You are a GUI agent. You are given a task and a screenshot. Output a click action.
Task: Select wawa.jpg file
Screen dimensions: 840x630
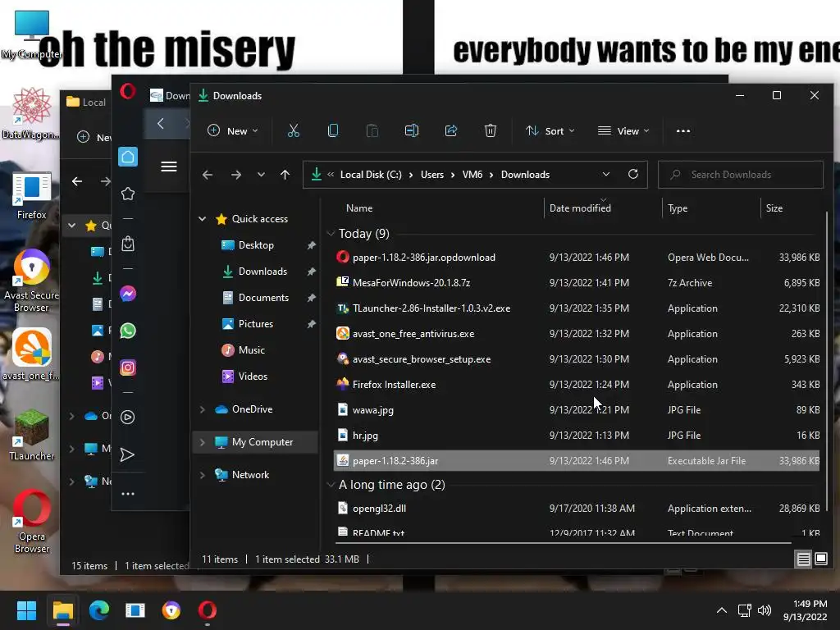(x=577, y=410)
